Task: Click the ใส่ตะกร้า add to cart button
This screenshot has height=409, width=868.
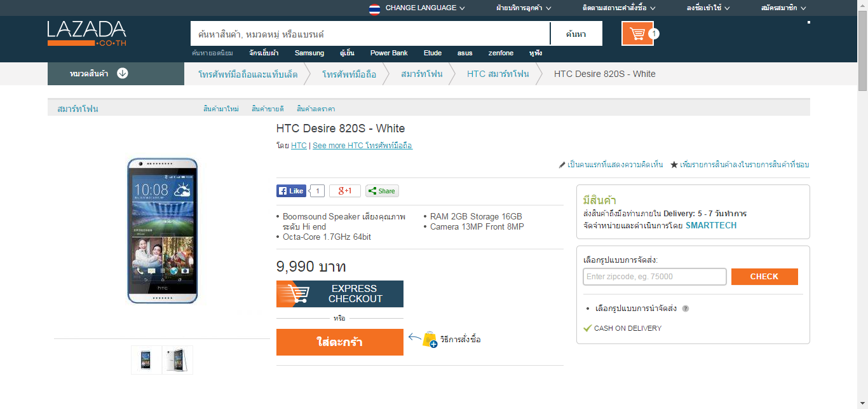Action: click(x=340, y=342)
